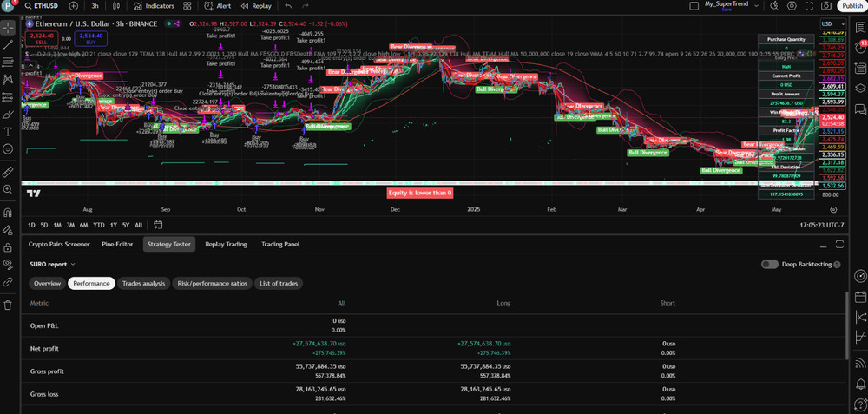Image resolution: width=868 pixels, height=414 pixels.
Task: Toggle Deep Backtesting switch
Action: pyautogui.click(x=769, y=265)
